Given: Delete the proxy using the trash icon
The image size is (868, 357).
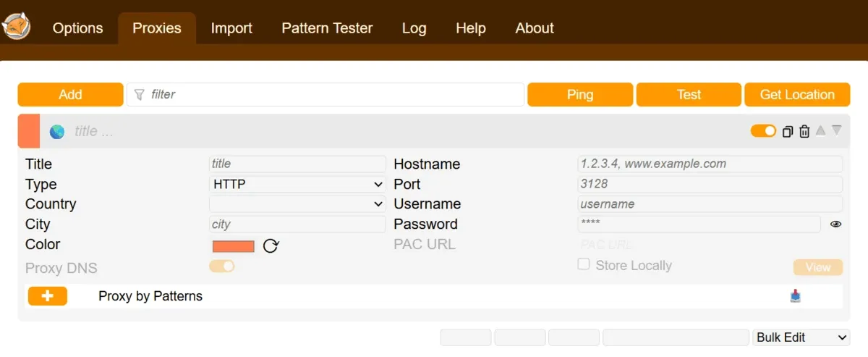Looking at the screenshot, I should click(804, 131).
